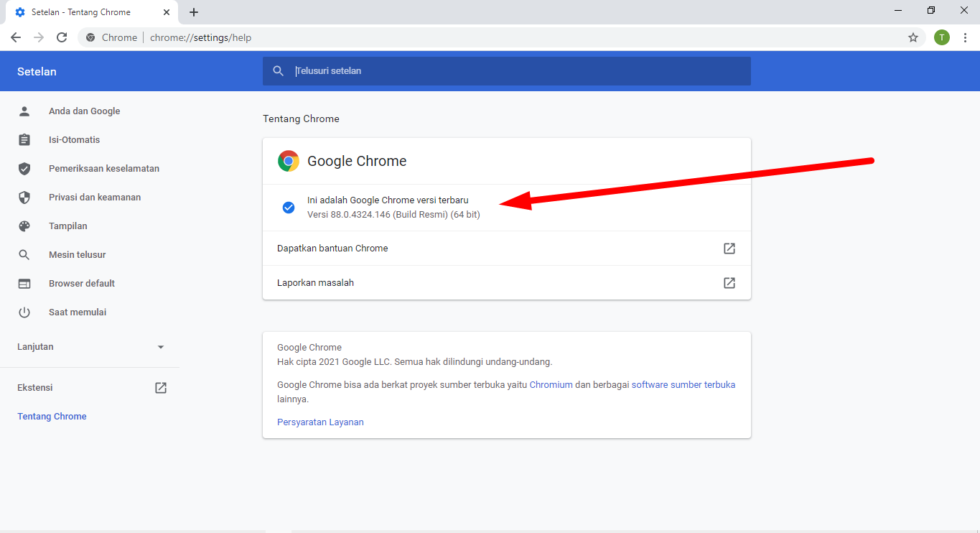This screenshot has height=533, width=980.
Task: Click the shield icon beside Privasi dan keamanan
Action: pyautogui.click(x=24, y=198)
